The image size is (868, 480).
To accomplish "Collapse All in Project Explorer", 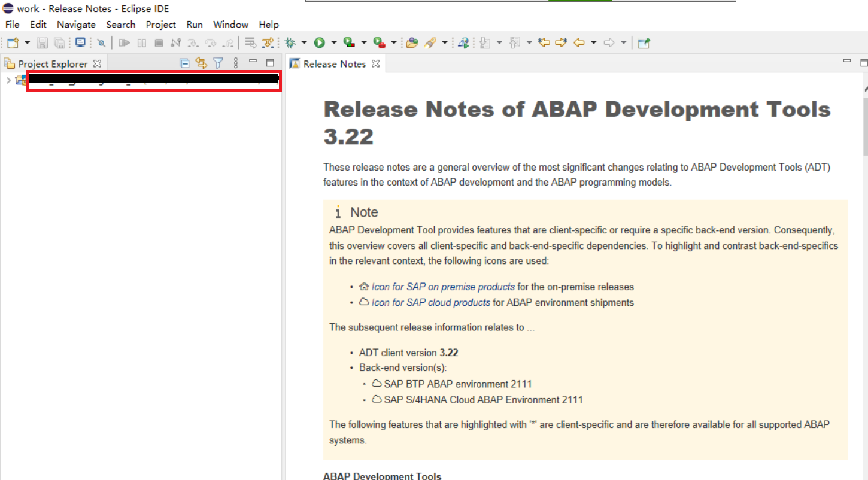I will click(184, 62).
